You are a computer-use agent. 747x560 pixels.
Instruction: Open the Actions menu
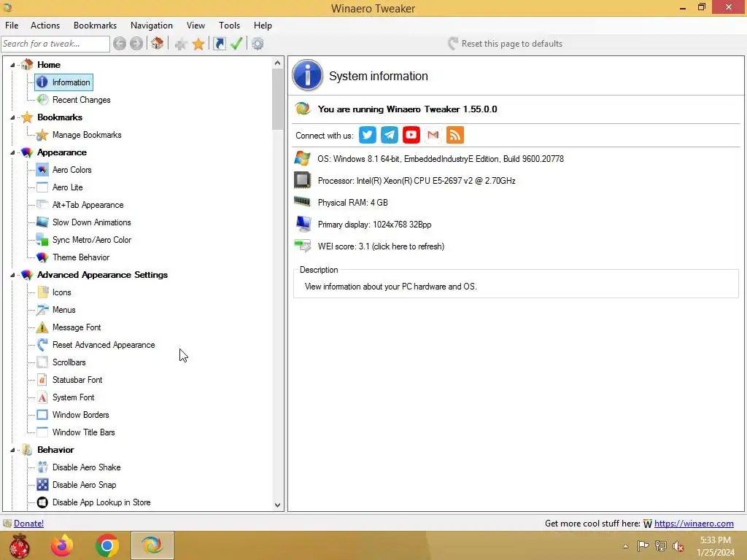coord(45,26)
